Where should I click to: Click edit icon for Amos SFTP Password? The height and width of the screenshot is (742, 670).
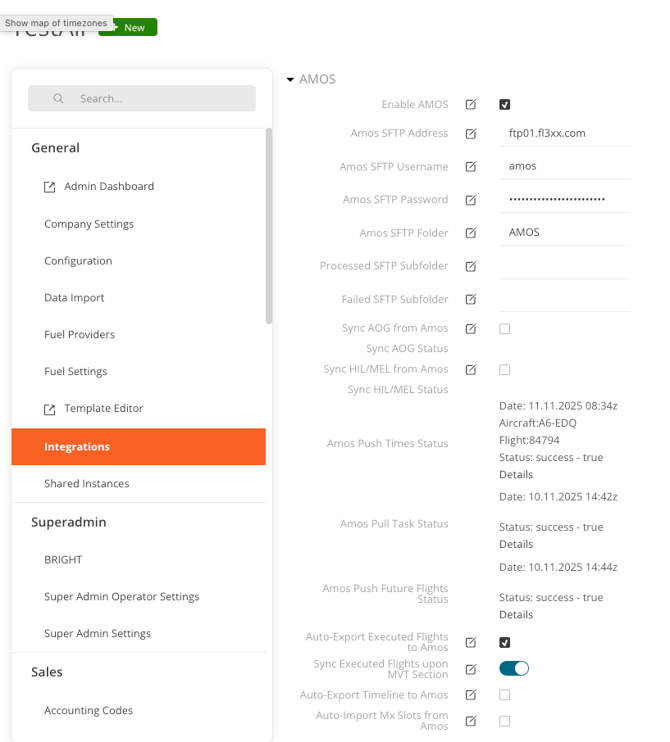pyautogui.click(x=471, y=200)
